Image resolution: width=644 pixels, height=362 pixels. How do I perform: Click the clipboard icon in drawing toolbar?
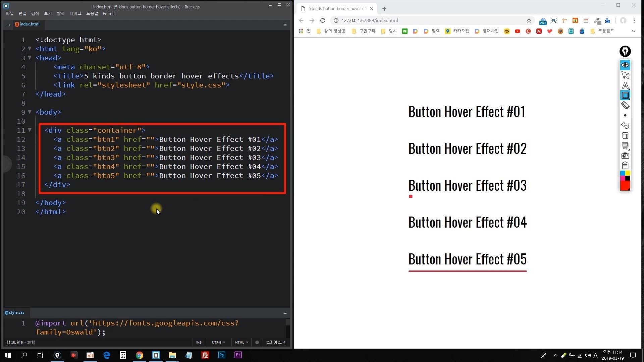625,166
